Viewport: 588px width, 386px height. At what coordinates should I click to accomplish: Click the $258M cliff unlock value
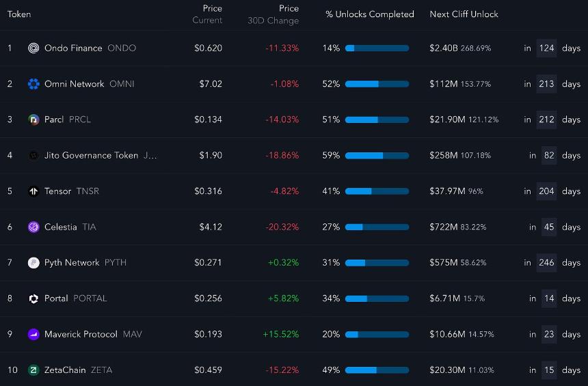(444, 155)
